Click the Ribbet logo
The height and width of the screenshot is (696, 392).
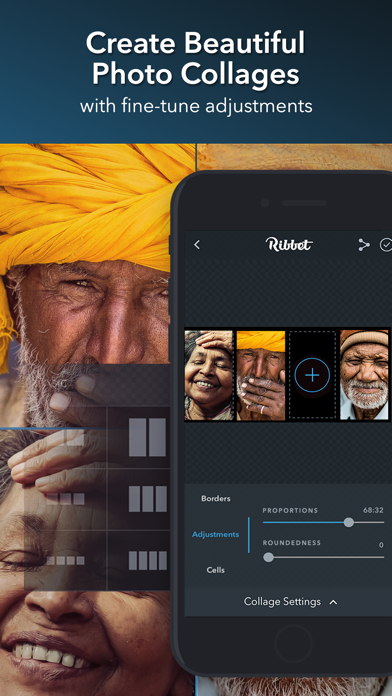point(289,244)
